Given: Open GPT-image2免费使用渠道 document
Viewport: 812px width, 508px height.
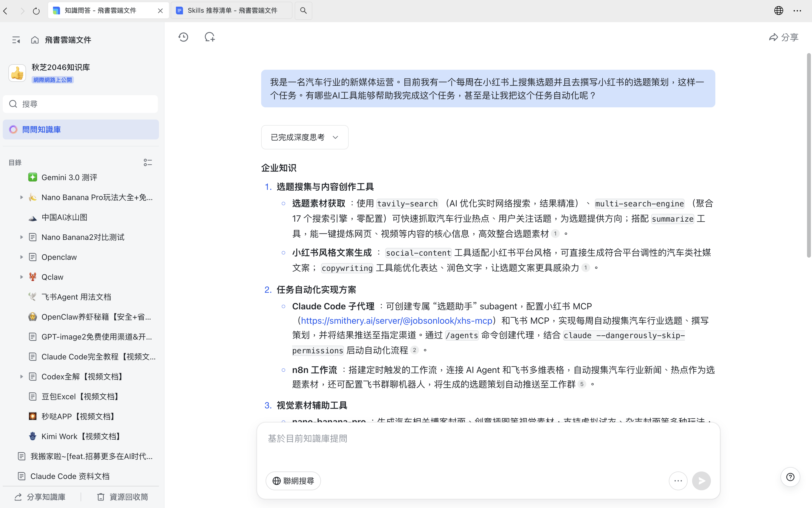Looking at the screenshot, I should pos(96,337).
